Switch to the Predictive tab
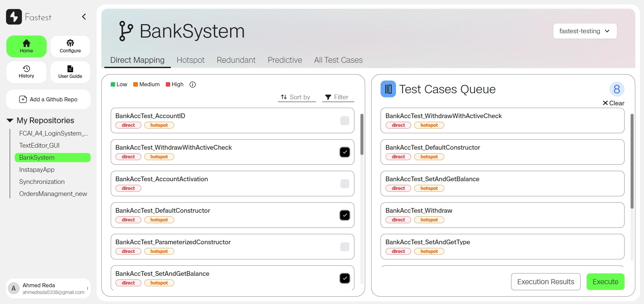Image resolution: width=644 pixels, height=304 pixels. pyautogui.click(x=285, y=60)
